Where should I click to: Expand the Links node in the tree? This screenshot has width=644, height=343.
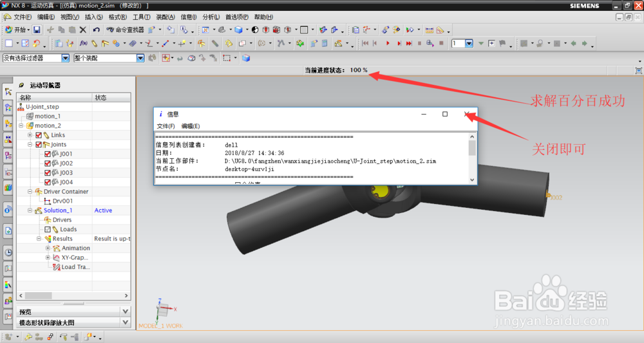point(30,135)
